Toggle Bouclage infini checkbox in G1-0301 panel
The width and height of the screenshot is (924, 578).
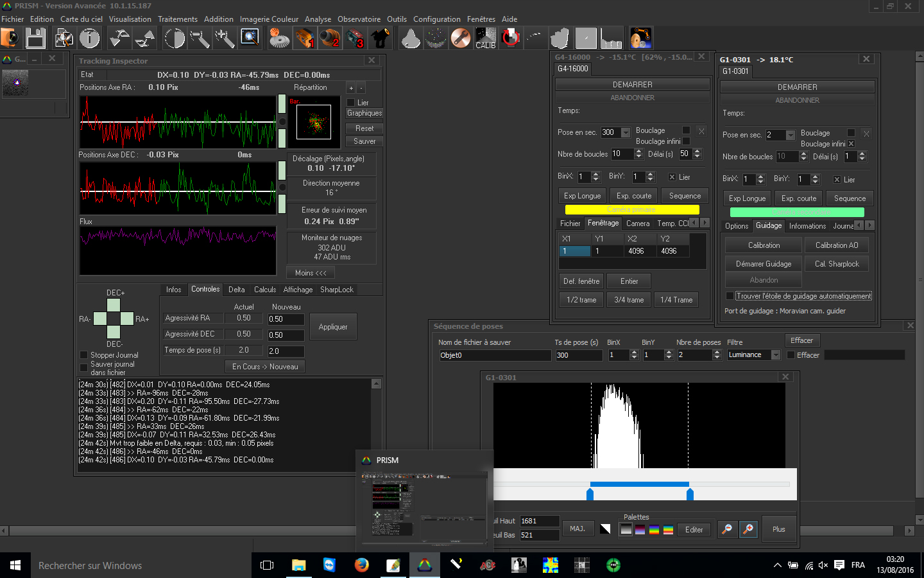tap(851, 144)
